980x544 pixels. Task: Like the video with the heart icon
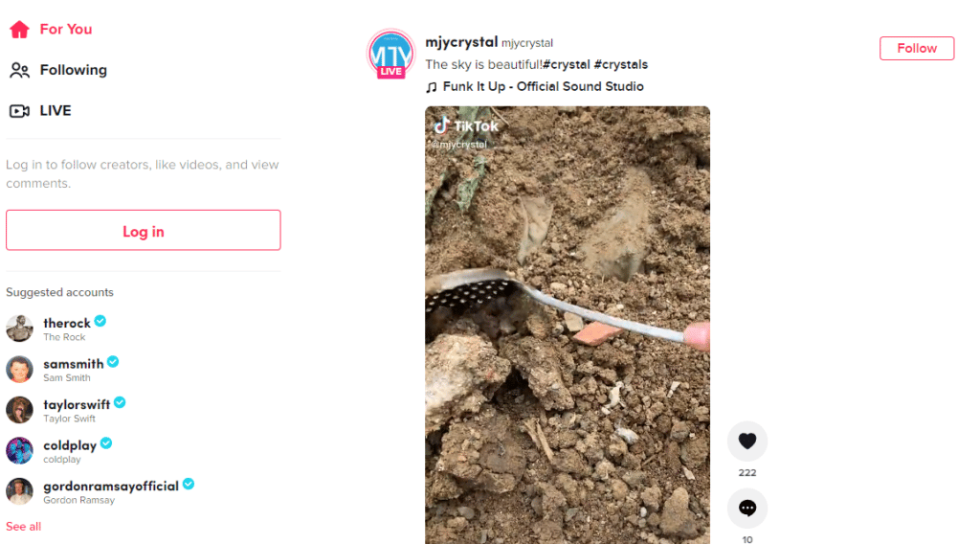746,441
